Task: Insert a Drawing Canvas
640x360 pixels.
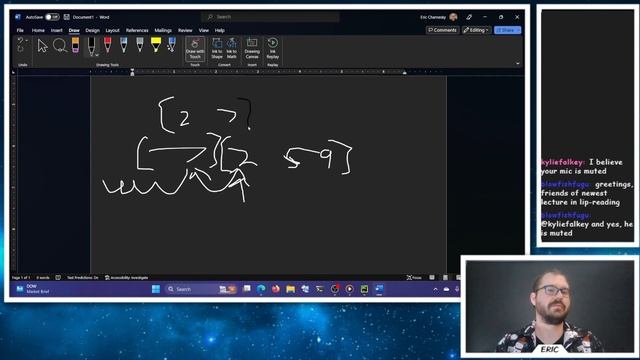Action: [x=252, y=49]
